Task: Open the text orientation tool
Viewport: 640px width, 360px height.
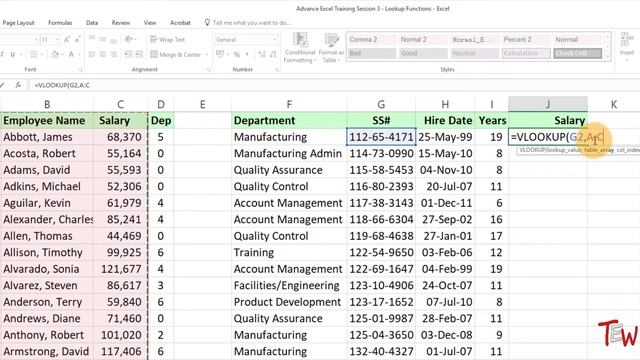Action: [129, 39]
